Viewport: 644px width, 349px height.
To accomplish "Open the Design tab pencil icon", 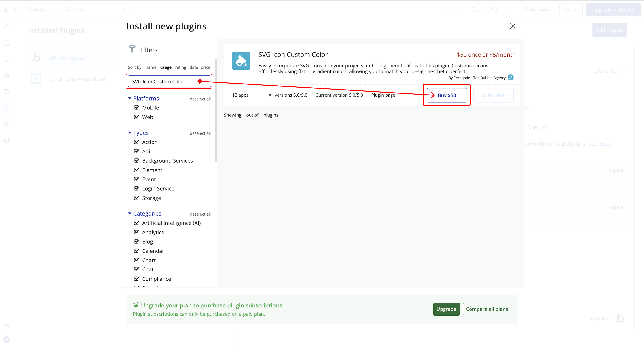I will click(x=7, y=27).
